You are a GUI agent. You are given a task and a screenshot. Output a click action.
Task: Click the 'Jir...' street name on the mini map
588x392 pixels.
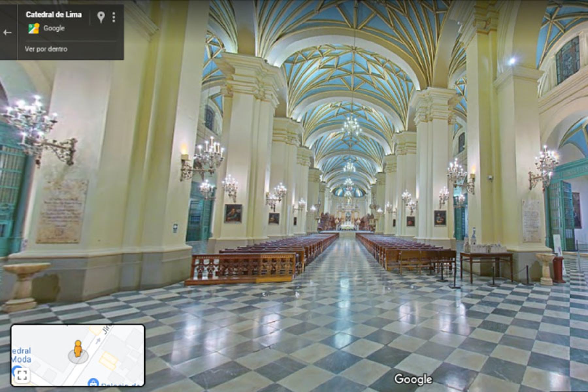click(x=106, y=330)
